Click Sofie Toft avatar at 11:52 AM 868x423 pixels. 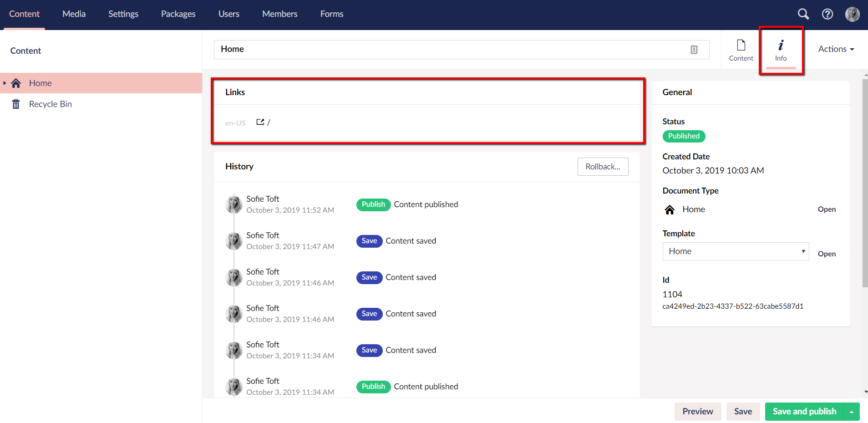[234, 204]
